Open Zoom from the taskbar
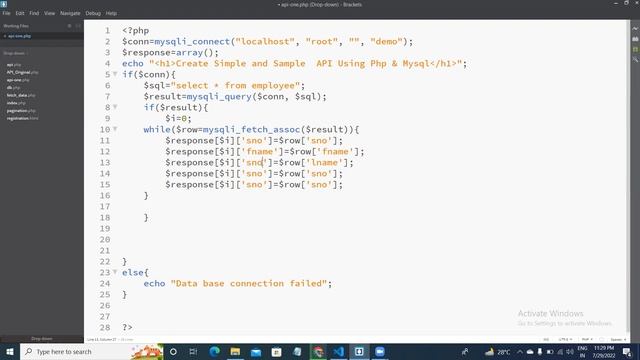 tap(380, 351)
